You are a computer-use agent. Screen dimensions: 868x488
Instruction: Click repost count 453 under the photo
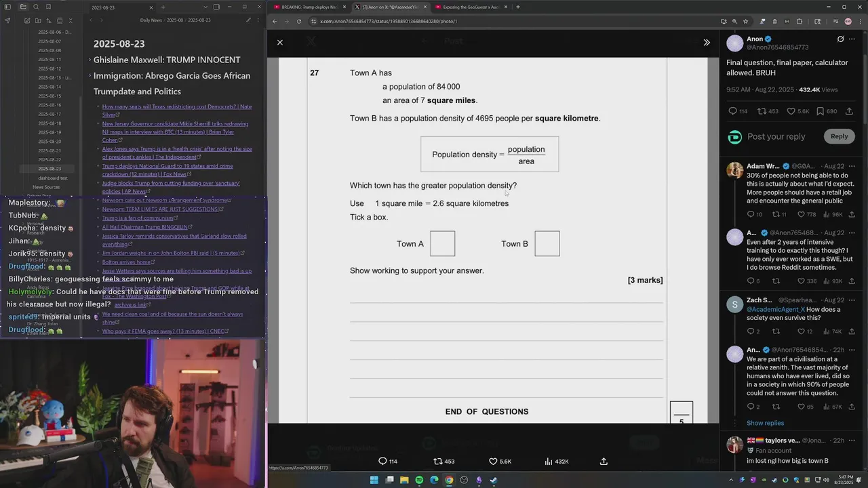[x=444, y=462]
